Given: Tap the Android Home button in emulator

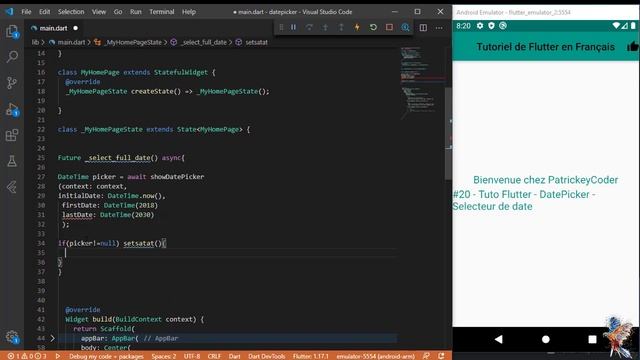Looking at the screenshot, I should coord(546,339).
